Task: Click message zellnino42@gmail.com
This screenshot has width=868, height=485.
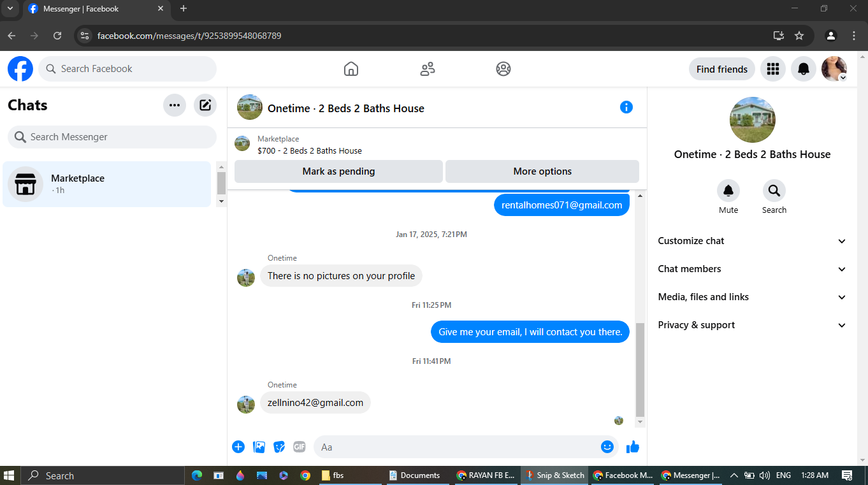Action: point(315,403)
